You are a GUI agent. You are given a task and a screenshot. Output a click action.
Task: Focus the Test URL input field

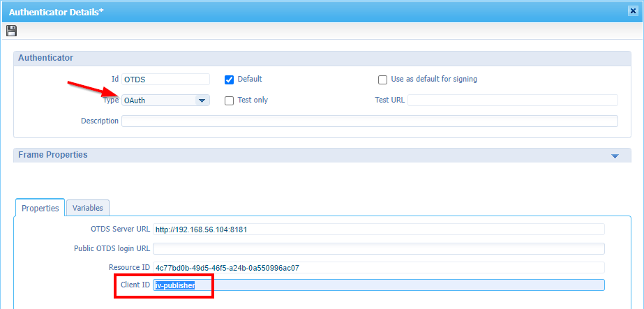[x=512, y=100]
